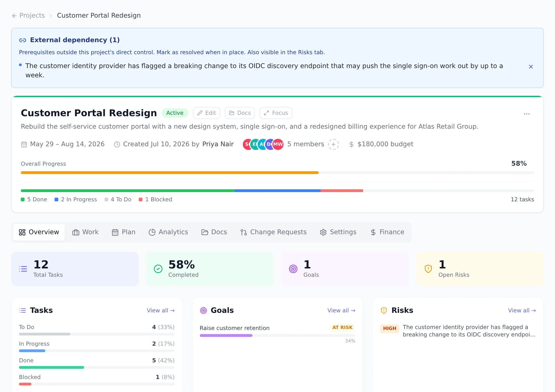The height and width of the screenshot is (392, 555).
Task: Open the Finance tab
Action: 387,232
